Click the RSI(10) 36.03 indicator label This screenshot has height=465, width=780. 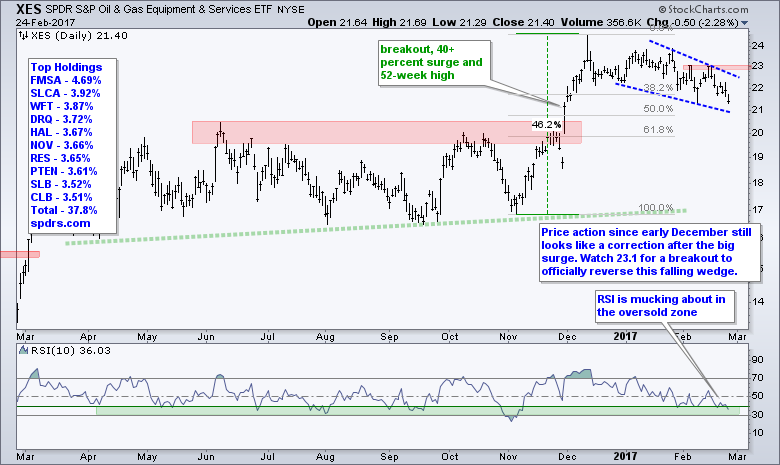coord(71,350)
